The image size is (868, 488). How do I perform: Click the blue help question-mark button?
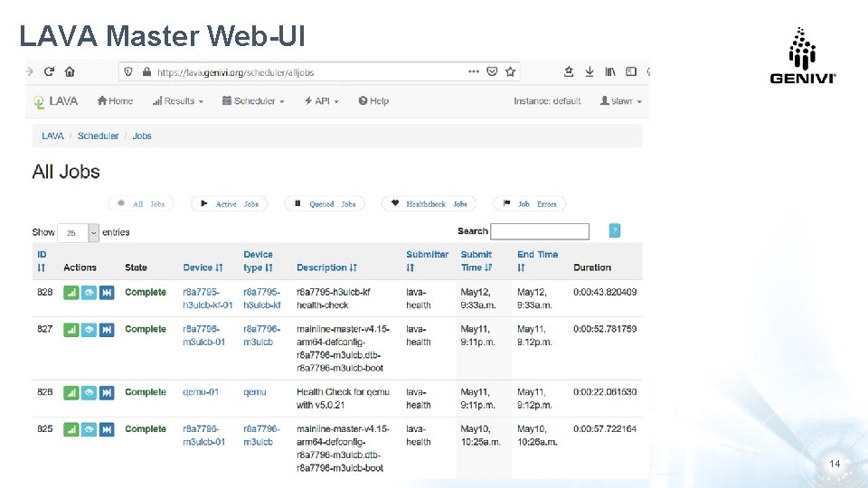coord(615,230)
